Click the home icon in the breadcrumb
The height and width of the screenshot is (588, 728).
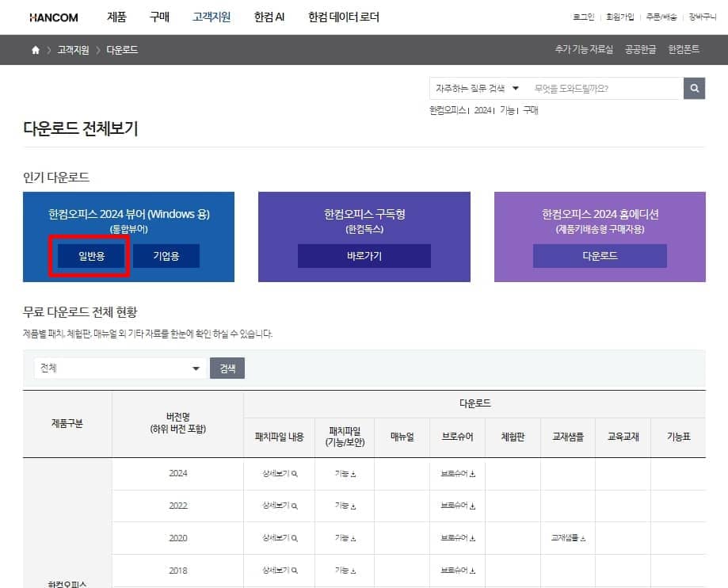coord(33,49)
